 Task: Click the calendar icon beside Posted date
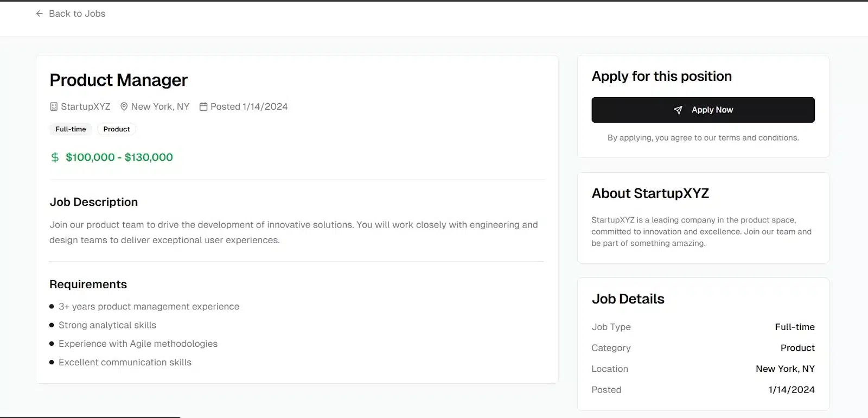coord(203,107)
